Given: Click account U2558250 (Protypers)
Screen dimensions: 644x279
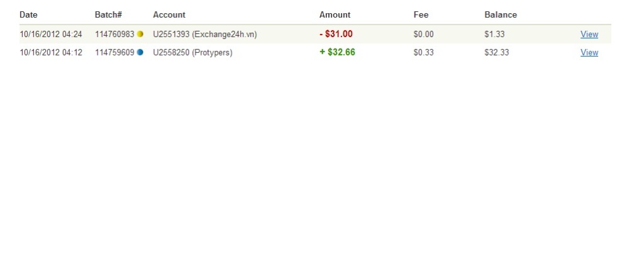Looking at the screenshot, I should click(192, 53).
